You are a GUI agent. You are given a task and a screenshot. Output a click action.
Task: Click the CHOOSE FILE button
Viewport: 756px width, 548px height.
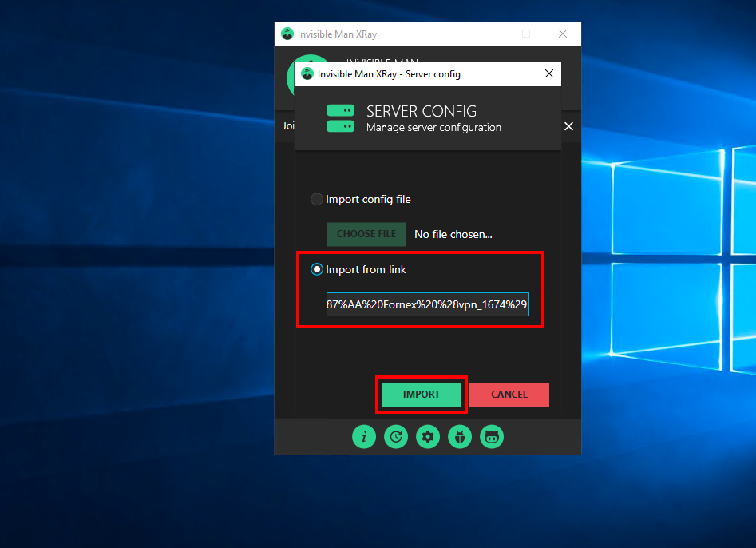click(x=366, y=234)
